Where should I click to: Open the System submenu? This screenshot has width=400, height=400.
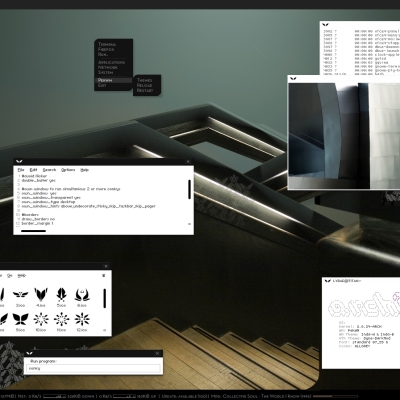coord(105,72)
